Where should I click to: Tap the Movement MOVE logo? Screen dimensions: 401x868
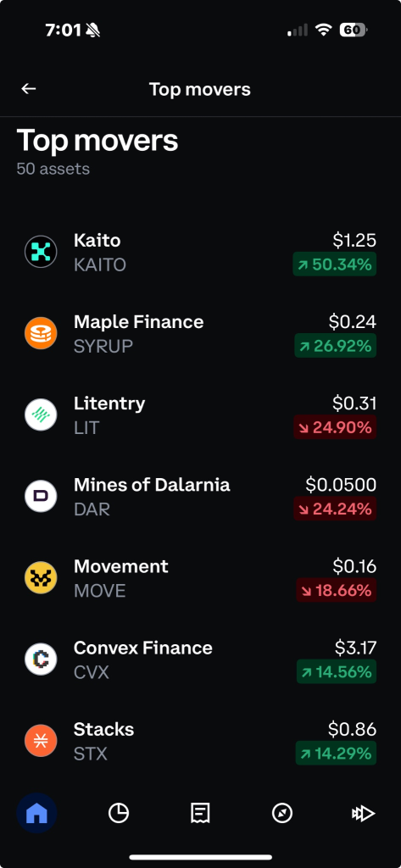click(41, 577)
